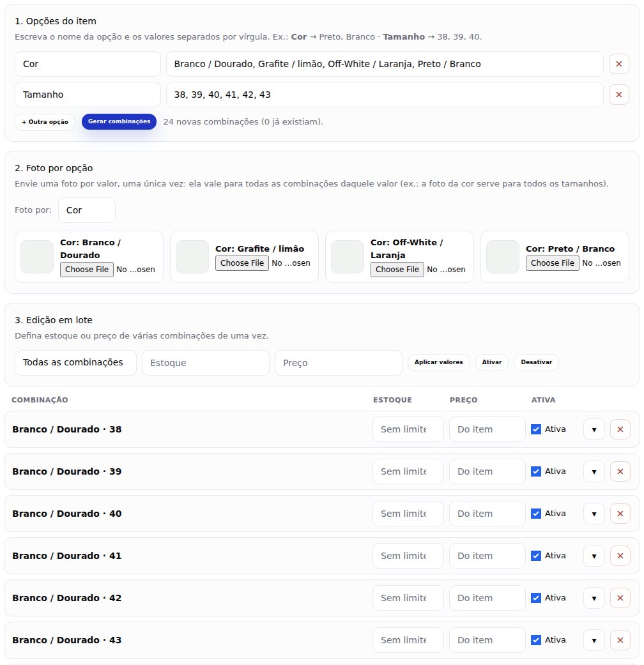The width and height of the screenshot is (644, 665).
Task: Focus the batch Preço input field
Action: coord(339,363)
